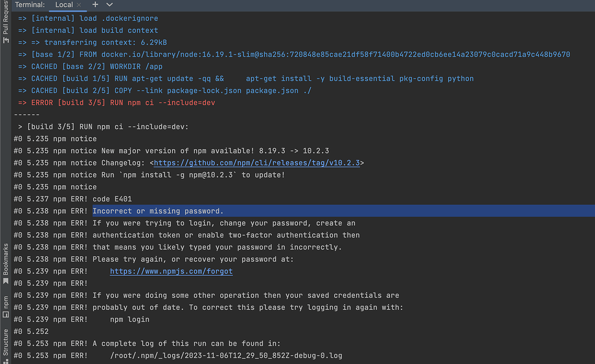Screen dimensions: 595x364
Task: Click the "Terminal:" panel label
Action: pos(30,5)
